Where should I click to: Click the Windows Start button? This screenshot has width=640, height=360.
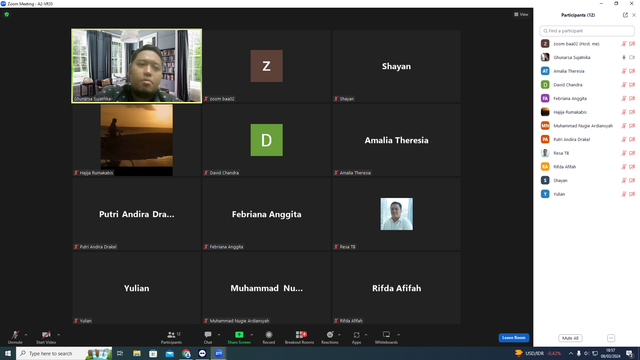click(8, 353)
